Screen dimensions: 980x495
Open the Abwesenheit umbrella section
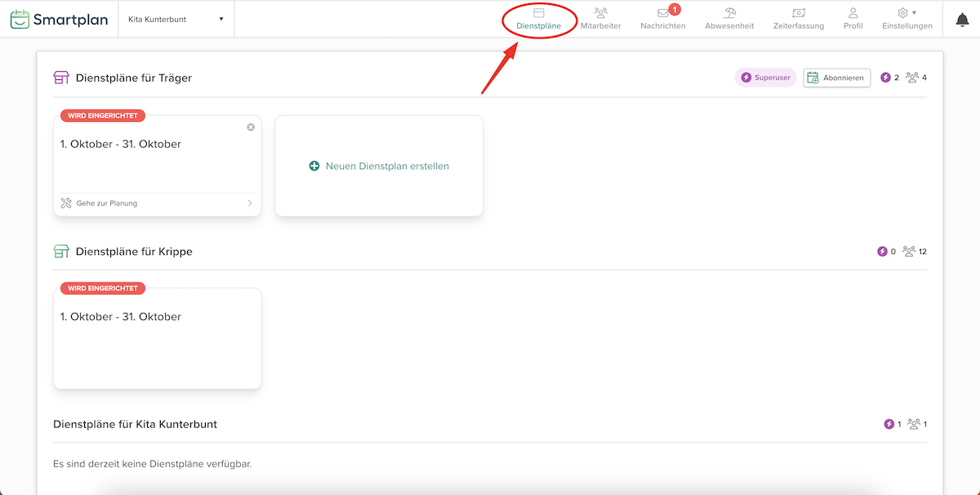click(729, 19)
